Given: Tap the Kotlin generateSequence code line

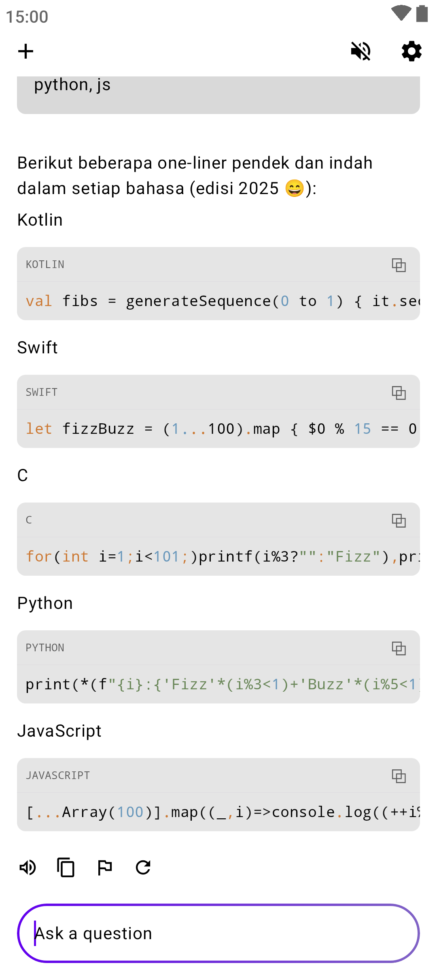Looking at the screenshot, I should pos(218,301).
